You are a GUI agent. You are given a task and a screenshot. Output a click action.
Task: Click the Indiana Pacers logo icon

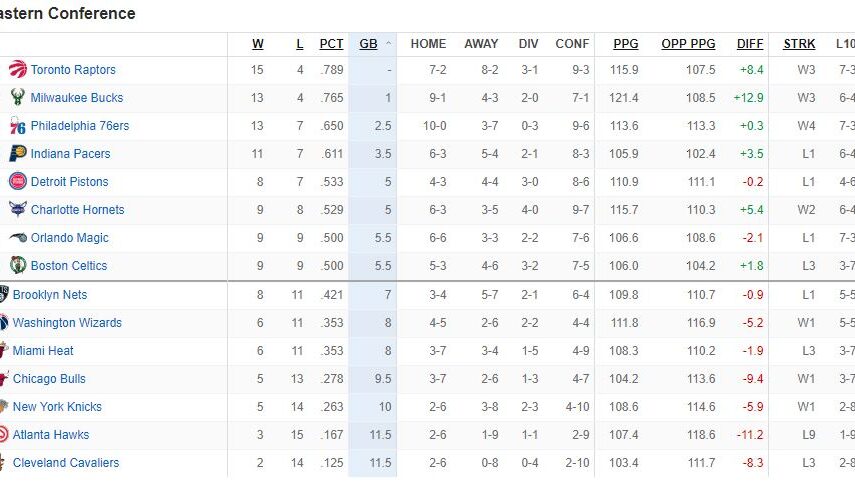[18, 154]
